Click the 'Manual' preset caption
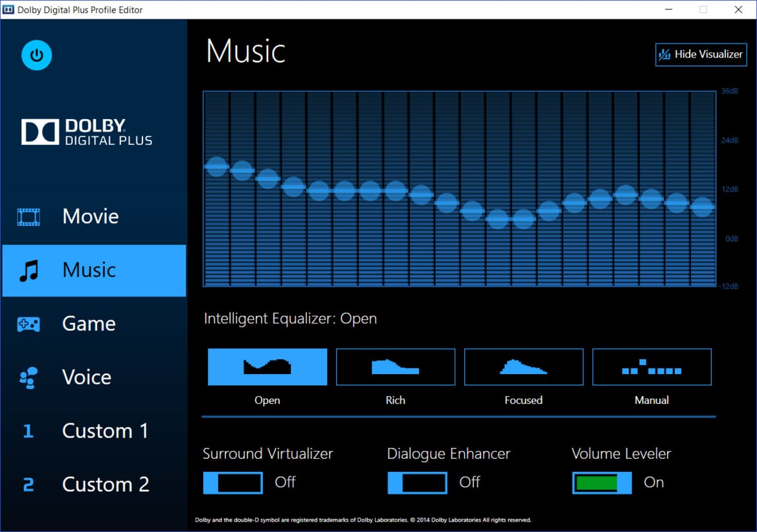Image resolution: width=757 pixels, height=532 pixels. coord(651,401)
